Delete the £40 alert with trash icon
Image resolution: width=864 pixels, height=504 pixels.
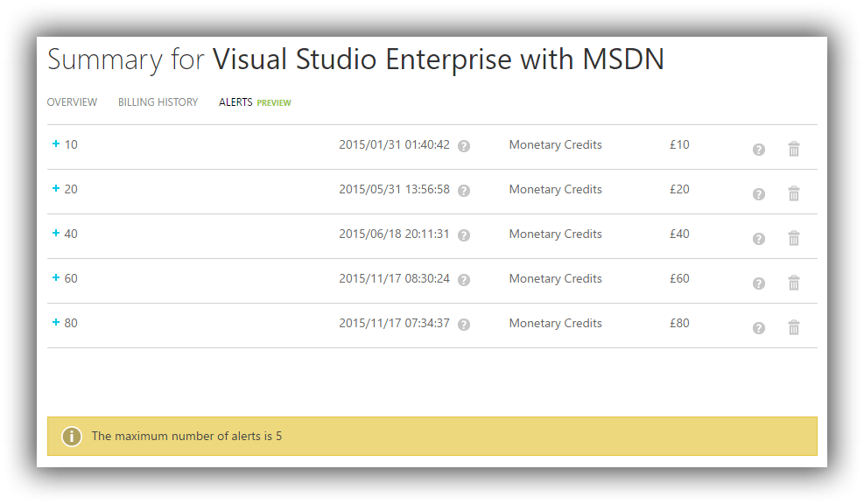point(793,238)
